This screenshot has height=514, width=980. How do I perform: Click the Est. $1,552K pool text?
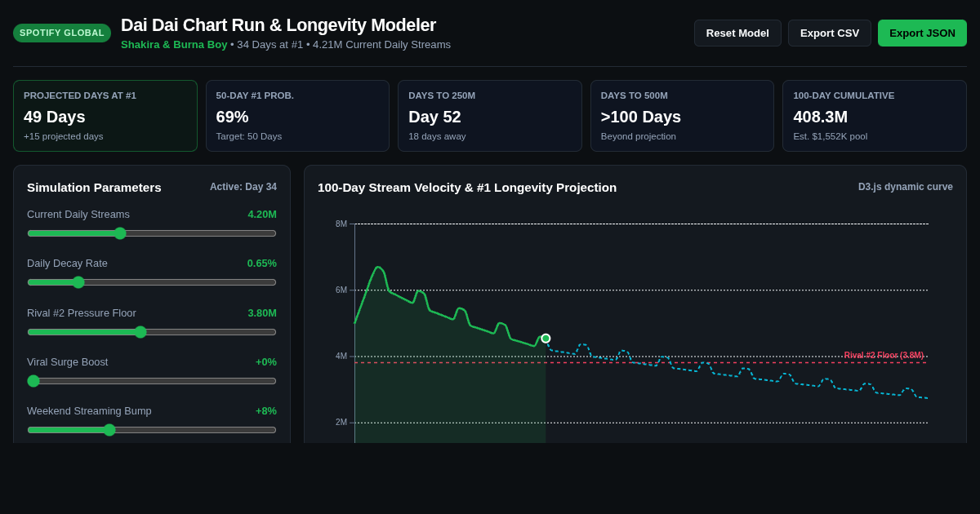click(x=831, y=136)
